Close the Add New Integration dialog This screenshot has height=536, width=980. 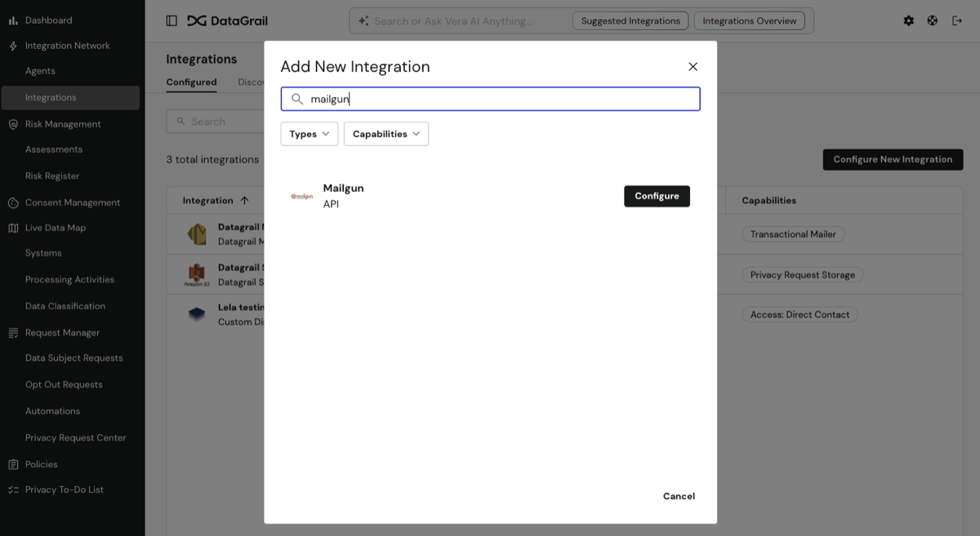click(x=693, y=67)
